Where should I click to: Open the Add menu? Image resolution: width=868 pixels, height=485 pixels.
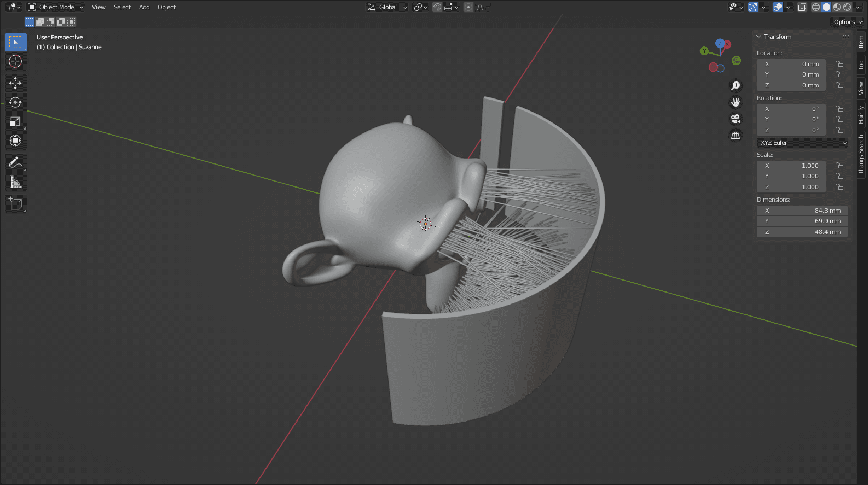(144, 7)
